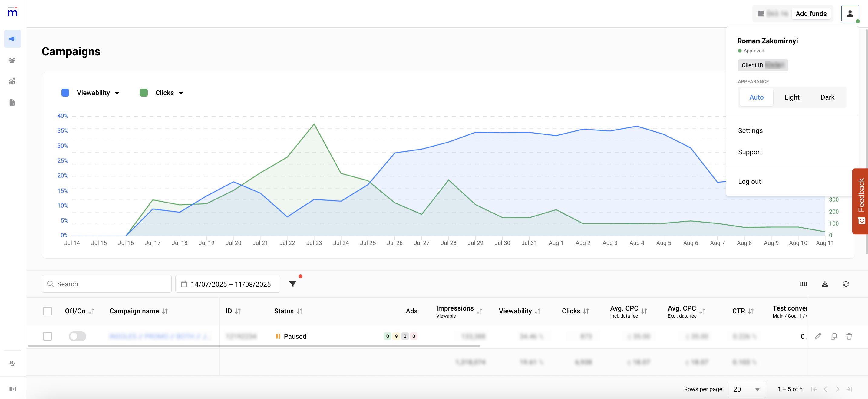The width and height of the screenshot is (868, 399).
Task: Click the filter funnel icon
Action: click(x=292, y=284)
